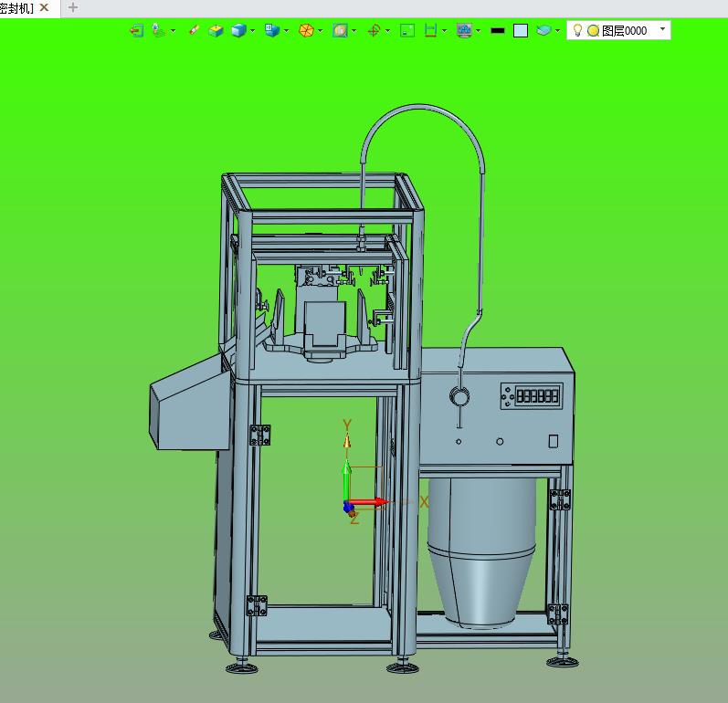The height and width of the screenshot is (703, 728).
Task: Open dropdown beside the monitor display icon
Action: tap(479, 31)
